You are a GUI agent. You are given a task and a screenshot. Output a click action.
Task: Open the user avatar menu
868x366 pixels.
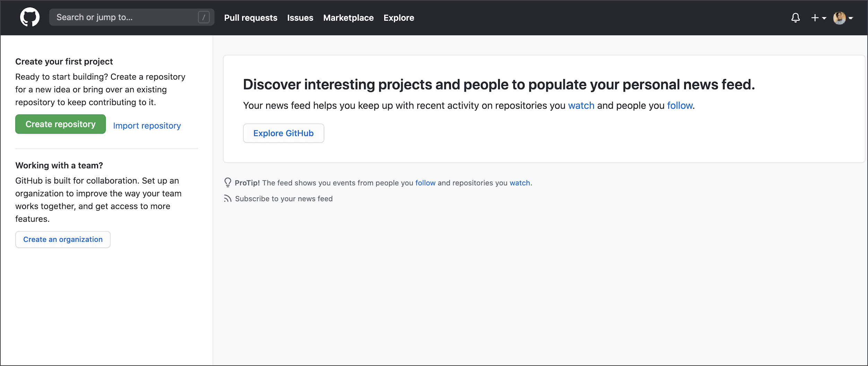click(x=843, y=18)
